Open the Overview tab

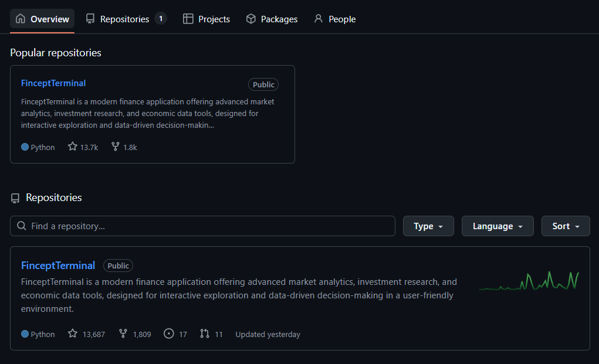pyautogui.click(x=42, y=19)
